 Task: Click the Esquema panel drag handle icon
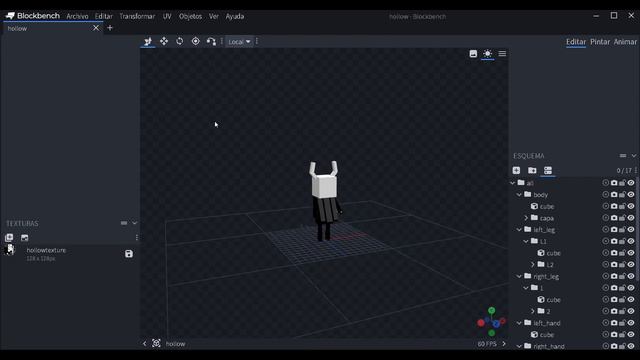(x=623, y=156)
